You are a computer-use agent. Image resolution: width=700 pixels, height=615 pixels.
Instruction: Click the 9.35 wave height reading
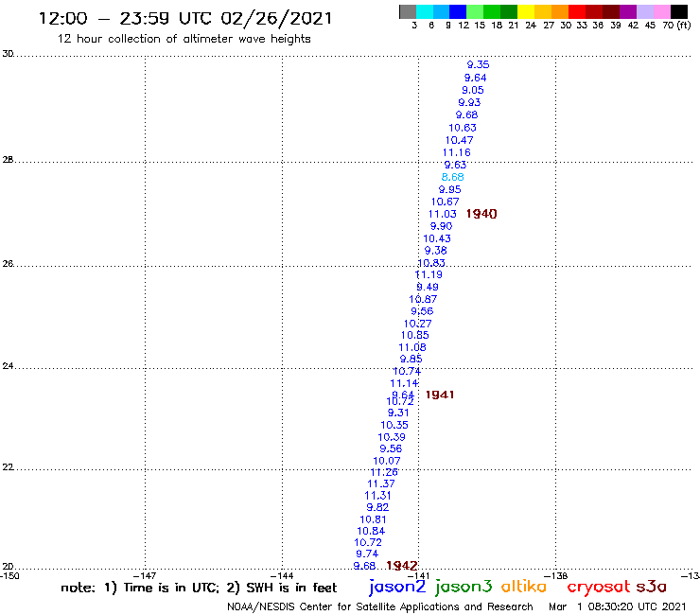click(478, 64)
